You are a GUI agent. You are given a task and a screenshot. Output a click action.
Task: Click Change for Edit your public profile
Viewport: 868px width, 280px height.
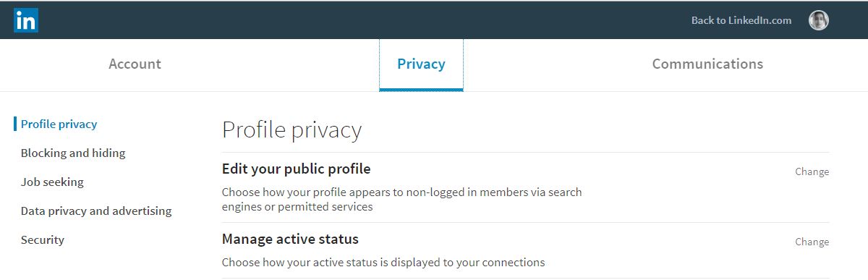coord(812,171)
